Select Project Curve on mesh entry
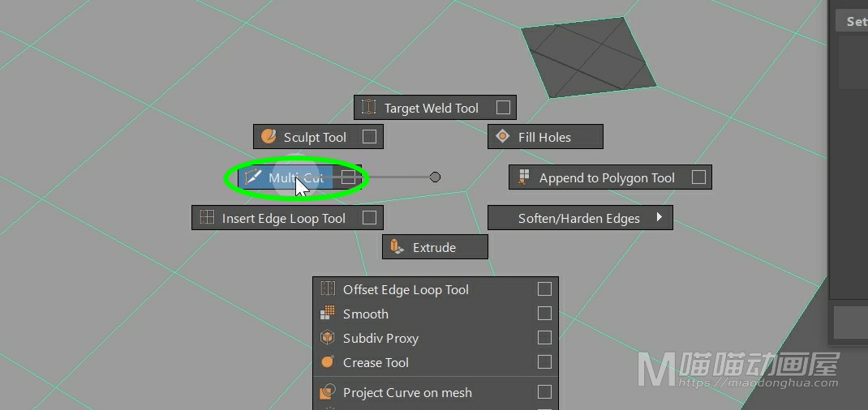This screenshot has width=868, height=410. point(407,392)
